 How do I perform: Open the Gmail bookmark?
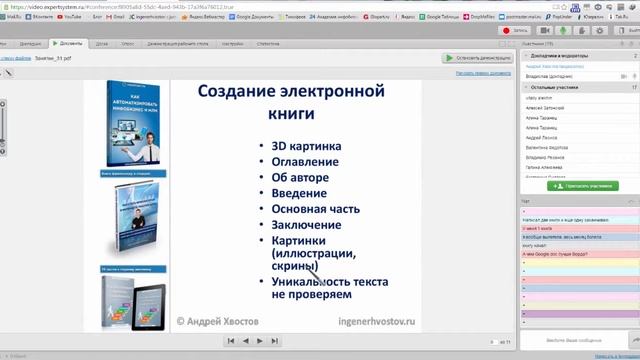point(115,17)
